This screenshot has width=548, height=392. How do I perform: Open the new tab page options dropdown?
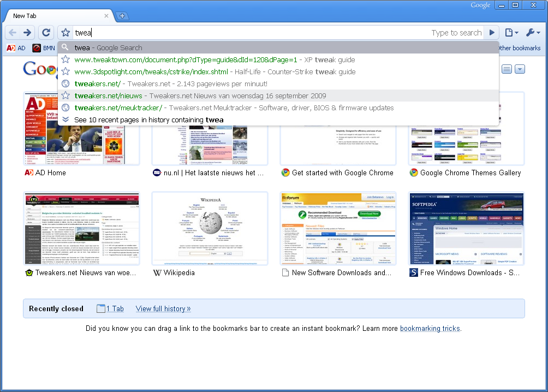520,69
